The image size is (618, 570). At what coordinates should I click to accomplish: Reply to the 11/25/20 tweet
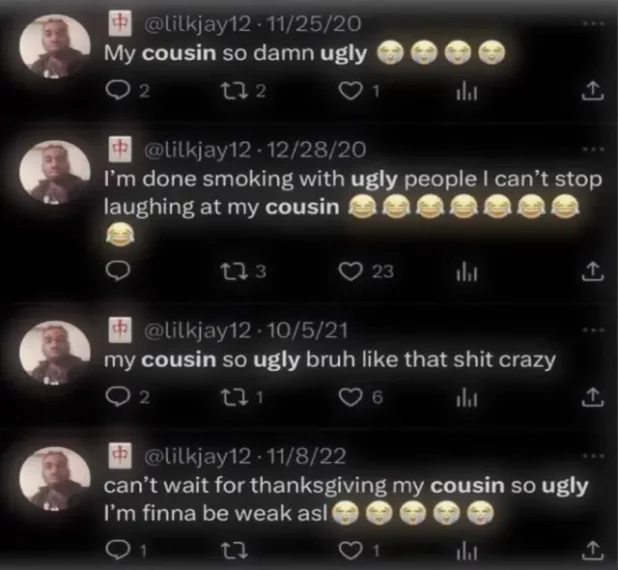pyautogui.click(x=116, y=92)
